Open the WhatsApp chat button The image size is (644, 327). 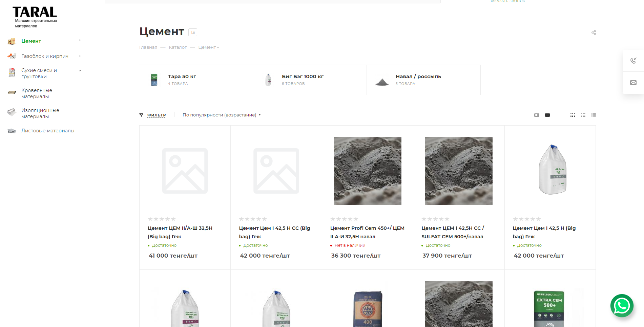point(622,306)
